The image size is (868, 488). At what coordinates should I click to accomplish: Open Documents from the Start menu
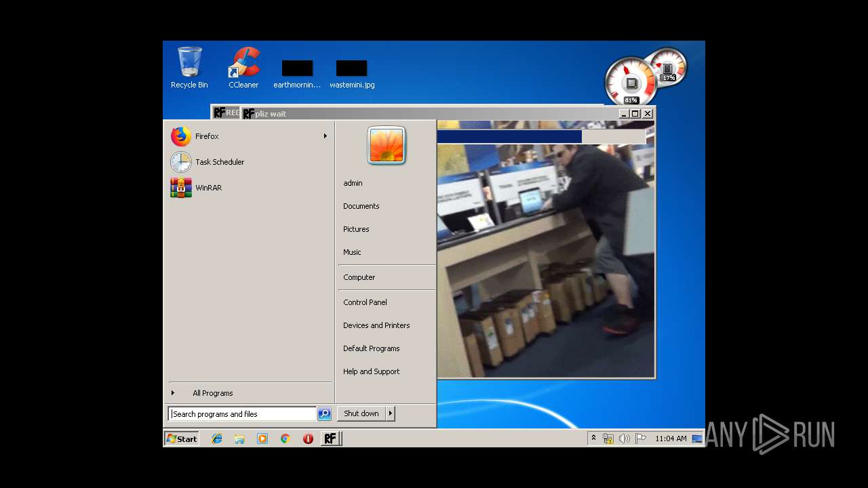(361, 206)
